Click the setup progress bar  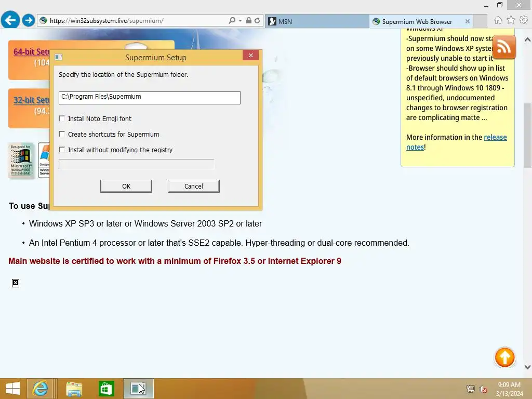(137, 164)
